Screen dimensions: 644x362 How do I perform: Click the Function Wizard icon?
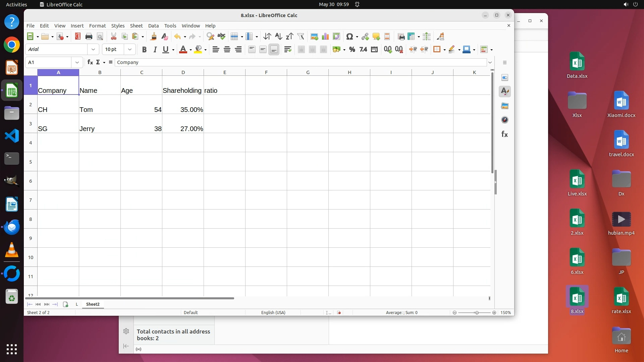coord(90,62)
